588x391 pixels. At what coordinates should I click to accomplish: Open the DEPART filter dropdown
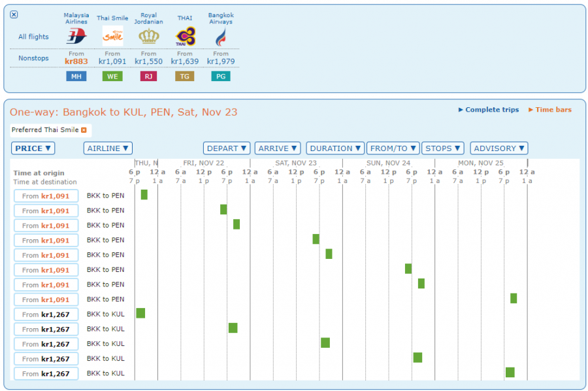[226, 148]
